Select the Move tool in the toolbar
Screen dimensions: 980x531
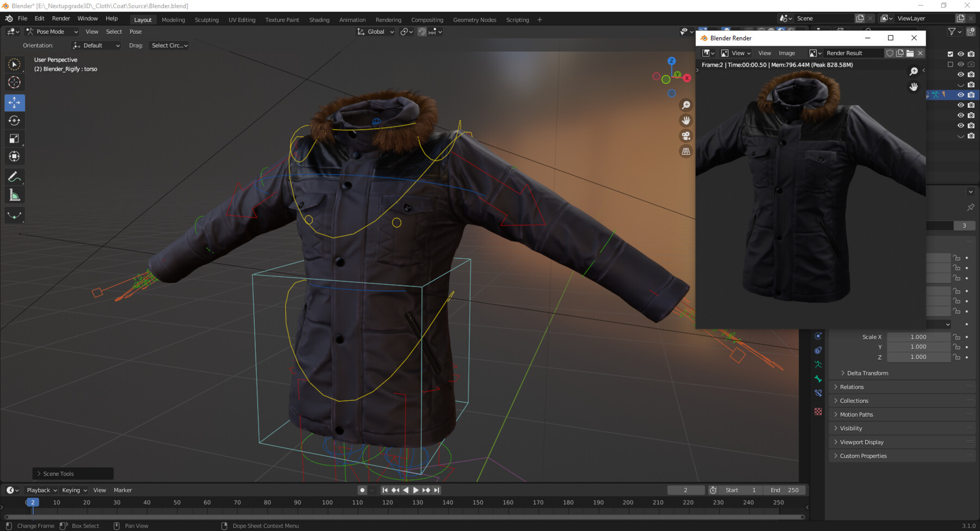15,102
